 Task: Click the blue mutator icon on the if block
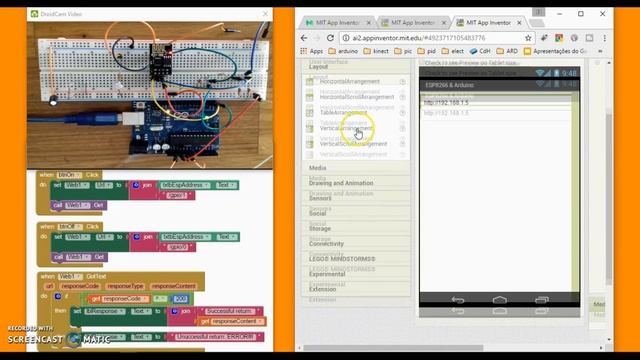[58, 296]
